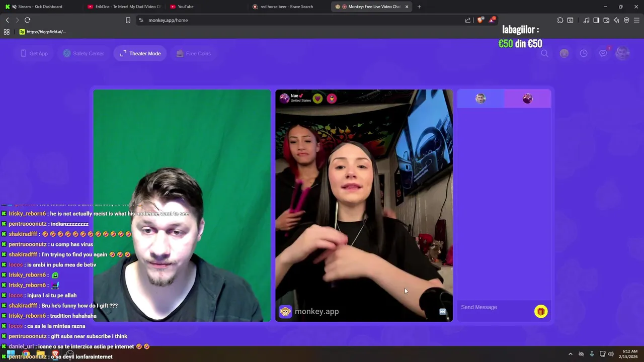This screenshot has width=644, height=362.
Task: Switch to the YouTube tab
Action: tap(206, 7)
